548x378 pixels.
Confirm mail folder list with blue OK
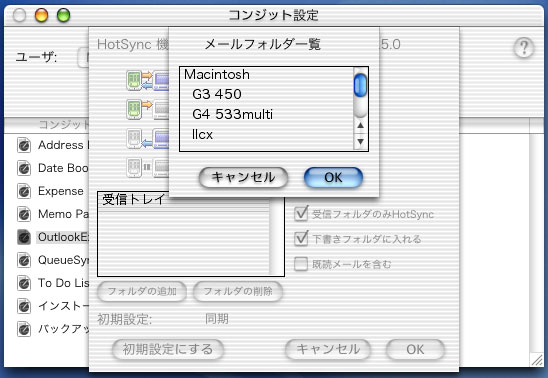[x=333, y=177]
